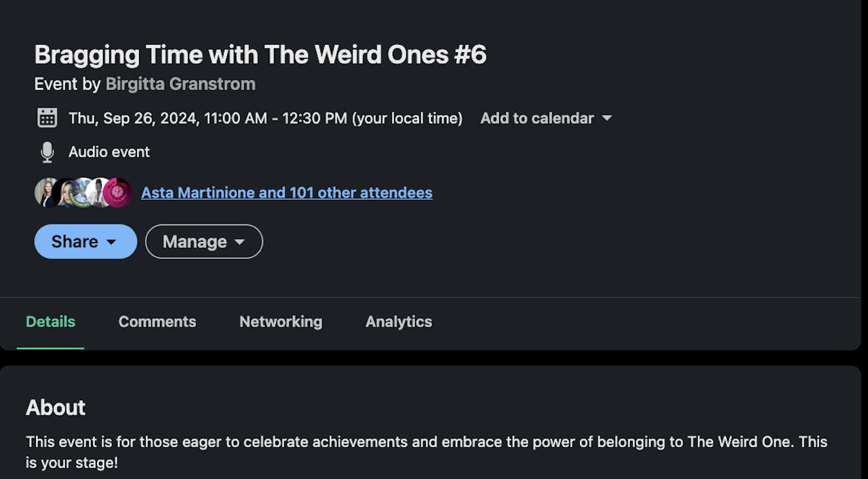The image size is (868, 479).
Task: Click the microphone icon for Audio event
Action: [x=47, y=152]
